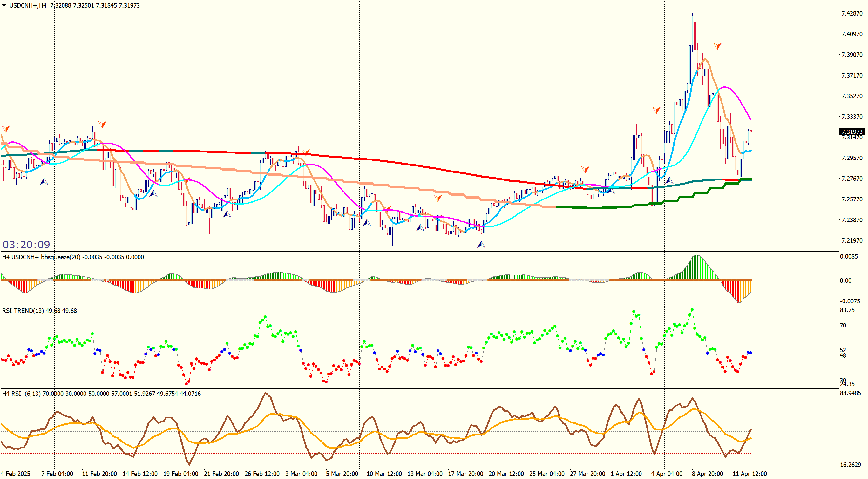
Task: Click the orange arrow above the 27 Mar candles
Action: click(x=585, y=169)
